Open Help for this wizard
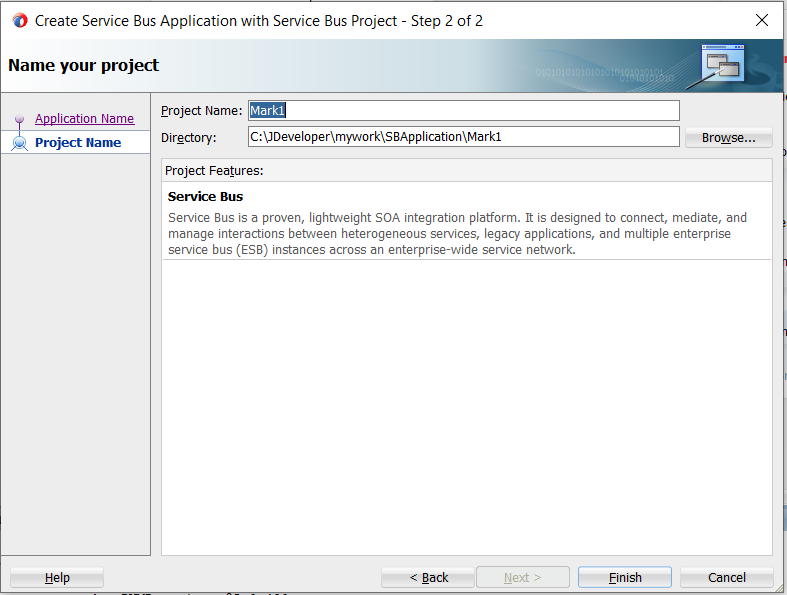 tap(57, 577)
